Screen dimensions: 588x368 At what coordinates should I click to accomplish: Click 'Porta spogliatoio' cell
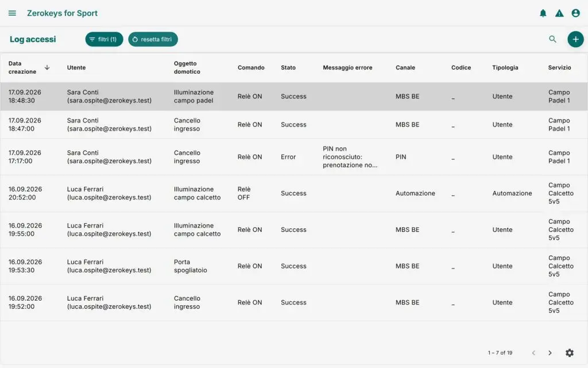pos(190,266)
